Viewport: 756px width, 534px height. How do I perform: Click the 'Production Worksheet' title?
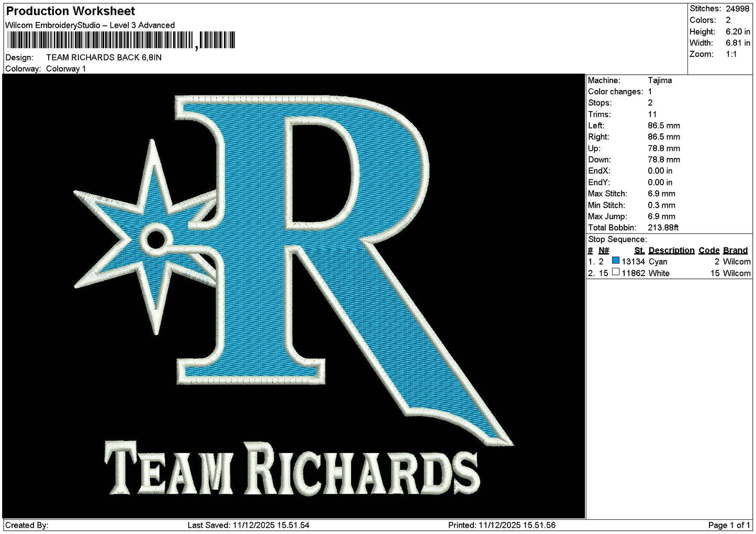tap(70, 11)
